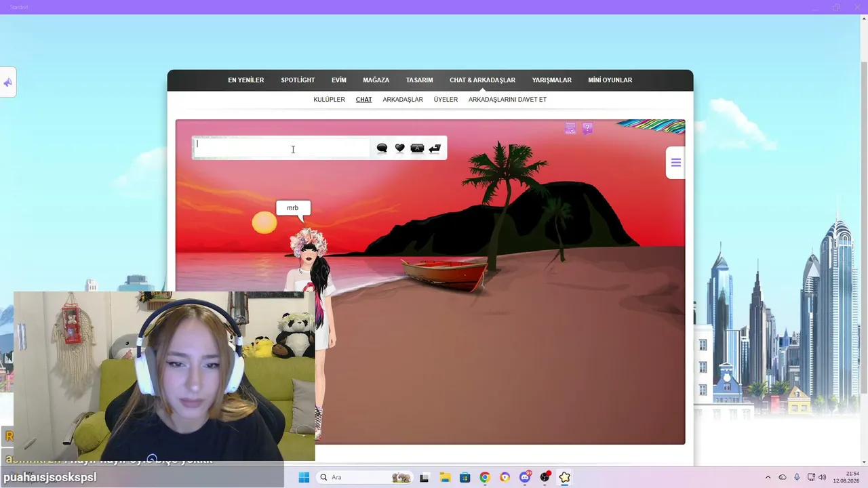The image size is (868, 488).
Task: Open the YARIŞMALAR menu
Action: 551,80
